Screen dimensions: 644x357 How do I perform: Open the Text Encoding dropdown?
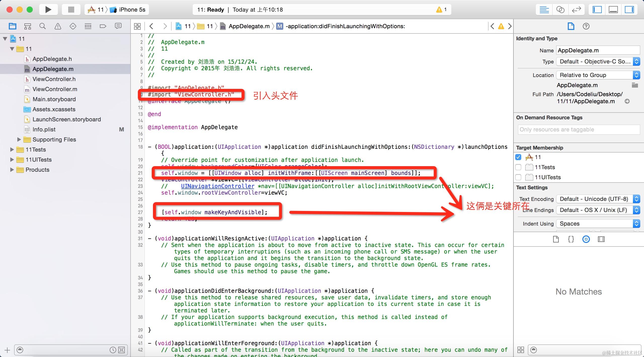coord(598,199)
